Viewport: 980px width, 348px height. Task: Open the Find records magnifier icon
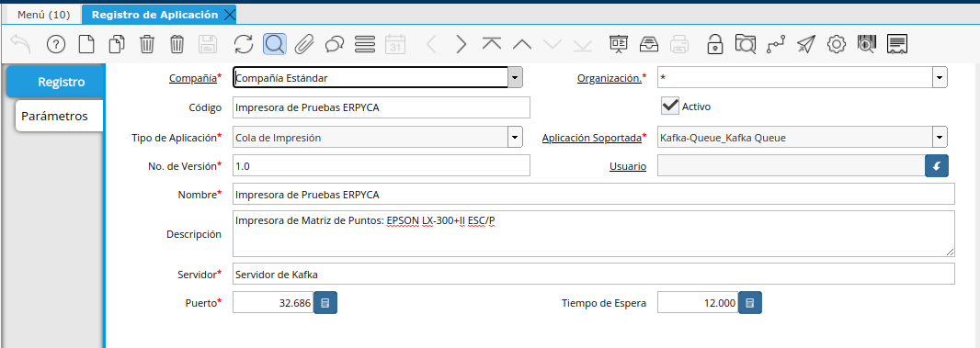tap(274, 44)
